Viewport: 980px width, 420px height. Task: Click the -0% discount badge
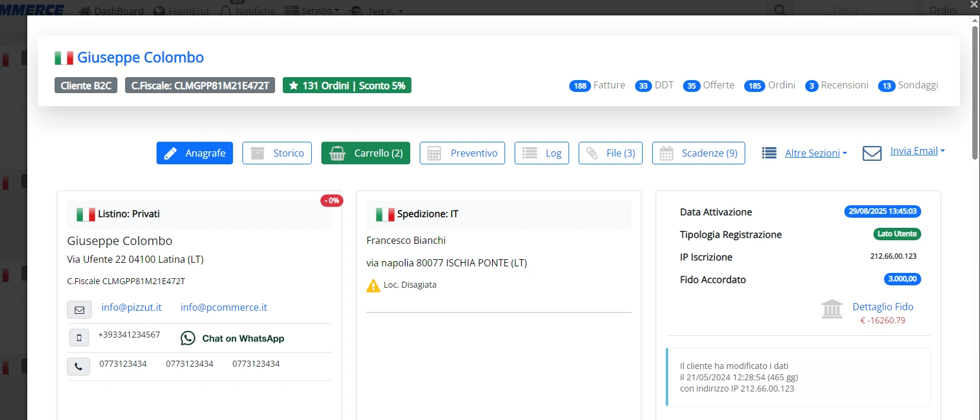[x=332, y=201]
